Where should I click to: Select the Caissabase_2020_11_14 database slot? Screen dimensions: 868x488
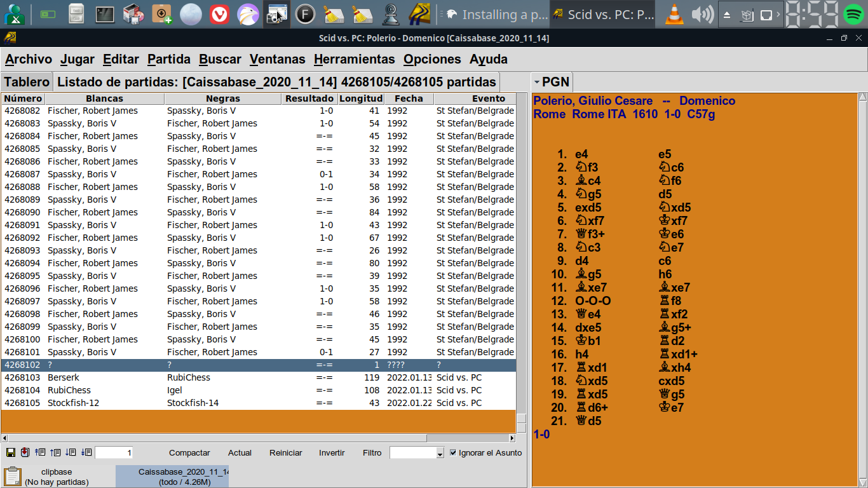(172, 477)
